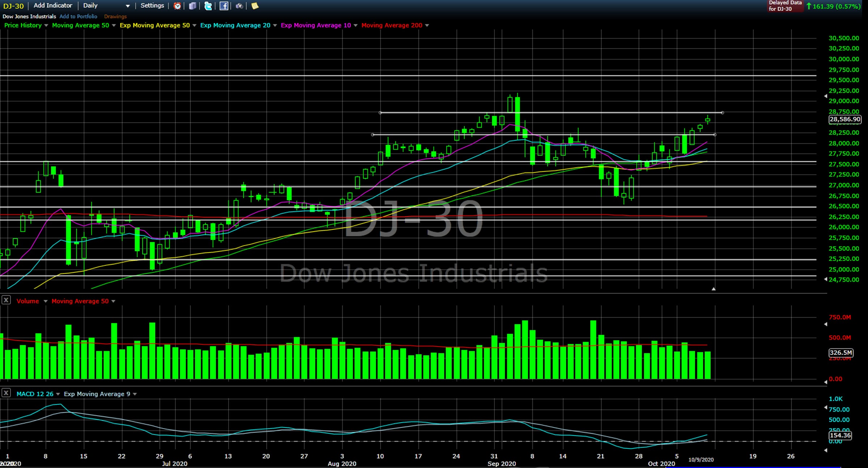Open Exp Moving Average 20 dropdown
This screenshot has height=468, width=868.
click(275, 25)
